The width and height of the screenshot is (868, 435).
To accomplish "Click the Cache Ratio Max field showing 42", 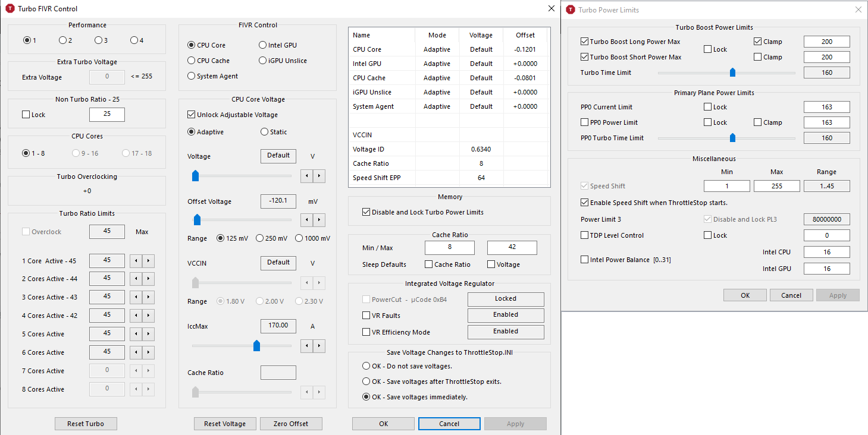I will tap(512, 248).
